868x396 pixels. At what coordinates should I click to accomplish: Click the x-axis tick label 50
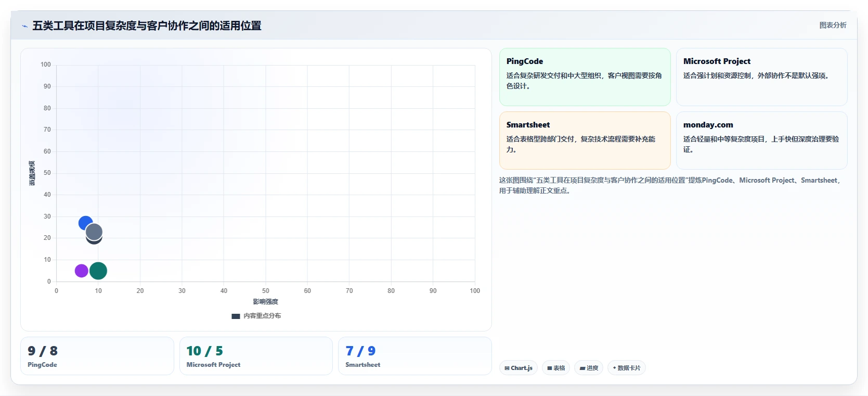[266, 291]
